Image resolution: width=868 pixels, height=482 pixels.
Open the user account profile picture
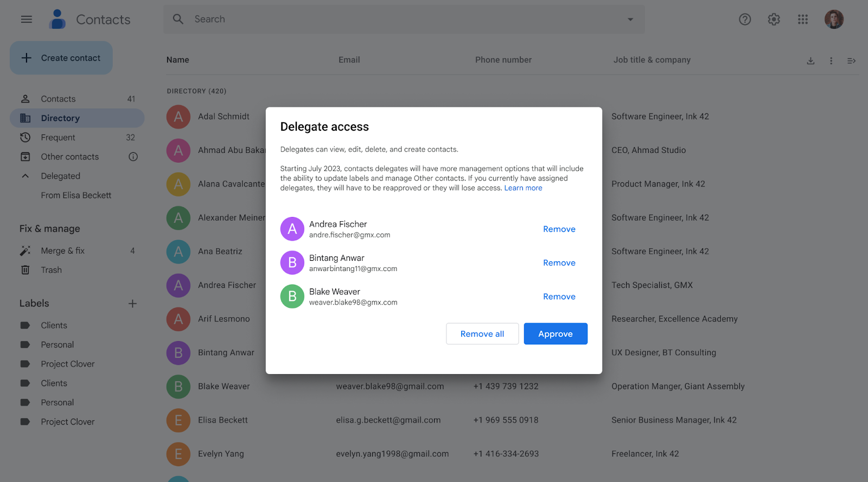[834, 20]
